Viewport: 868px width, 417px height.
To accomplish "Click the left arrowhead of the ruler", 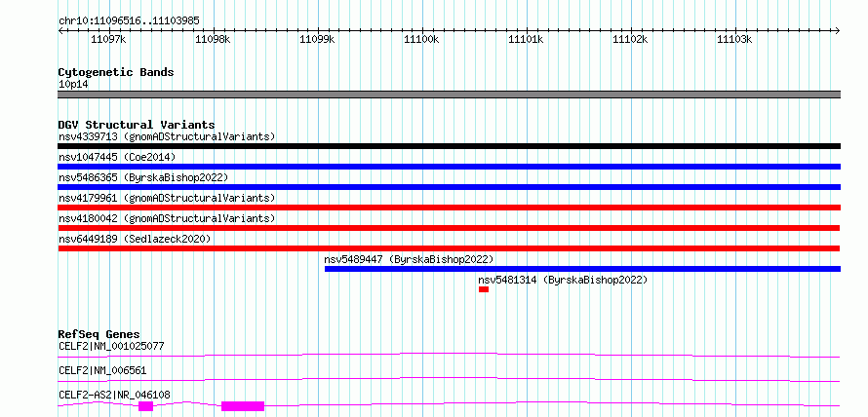I will (x=60, y=31).
